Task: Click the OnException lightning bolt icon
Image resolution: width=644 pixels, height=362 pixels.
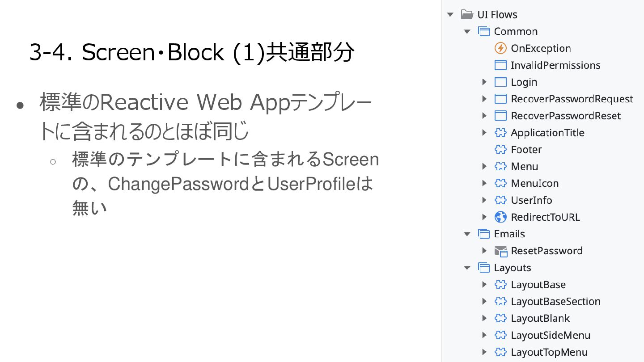Action: tap(500, 48)
